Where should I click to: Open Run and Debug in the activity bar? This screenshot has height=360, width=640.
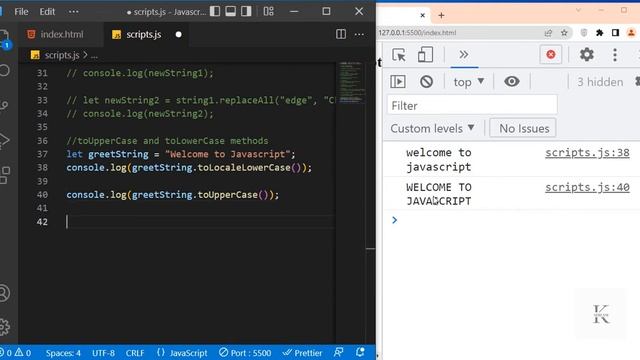(x=4, y=140)
